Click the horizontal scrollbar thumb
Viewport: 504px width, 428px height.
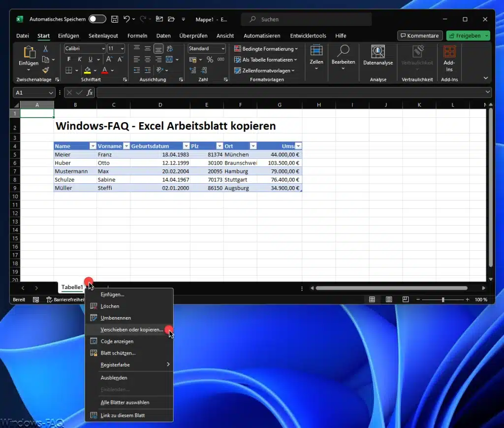point(391,288)
